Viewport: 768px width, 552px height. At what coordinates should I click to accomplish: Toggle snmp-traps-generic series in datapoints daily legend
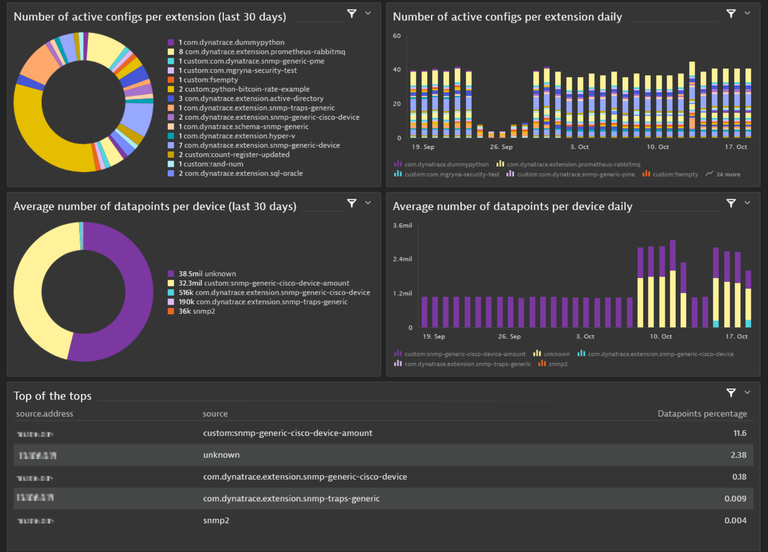(x=462, y=363)
